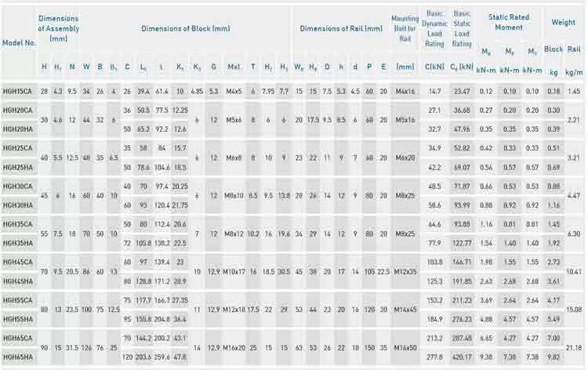Click the 'Dimensions of Rail (mm)' header
Screen dimensions: 588x370
[x=341, y=28]
